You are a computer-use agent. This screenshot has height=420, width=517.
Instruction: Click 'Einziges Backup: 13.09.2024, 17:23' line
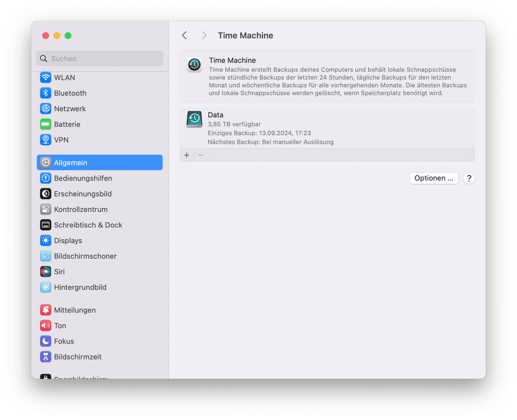click(x=259, y=133)
